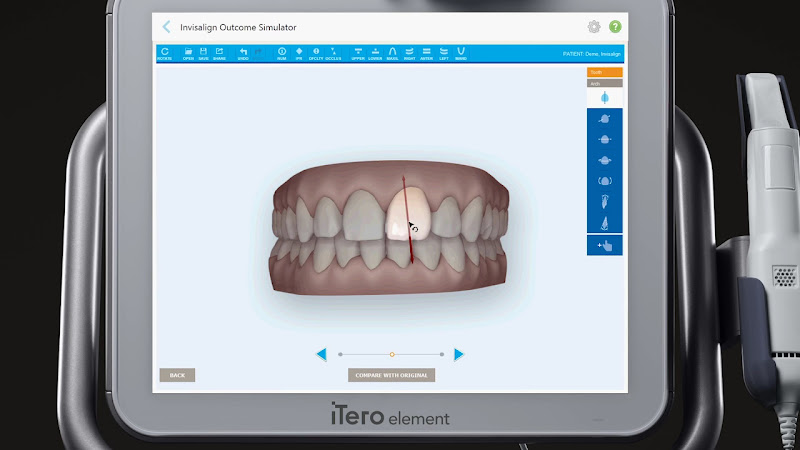Select the Tooth tab

coord(604,72)
